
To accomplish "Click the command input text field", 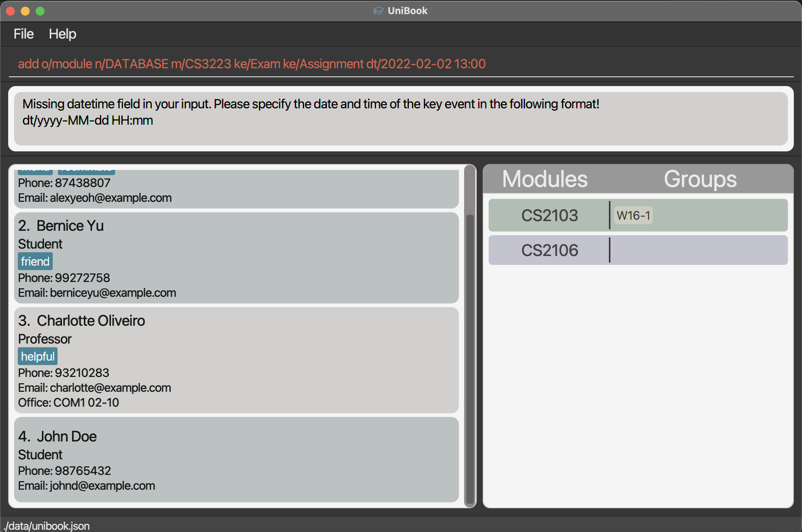I will [x=401, y=64].
